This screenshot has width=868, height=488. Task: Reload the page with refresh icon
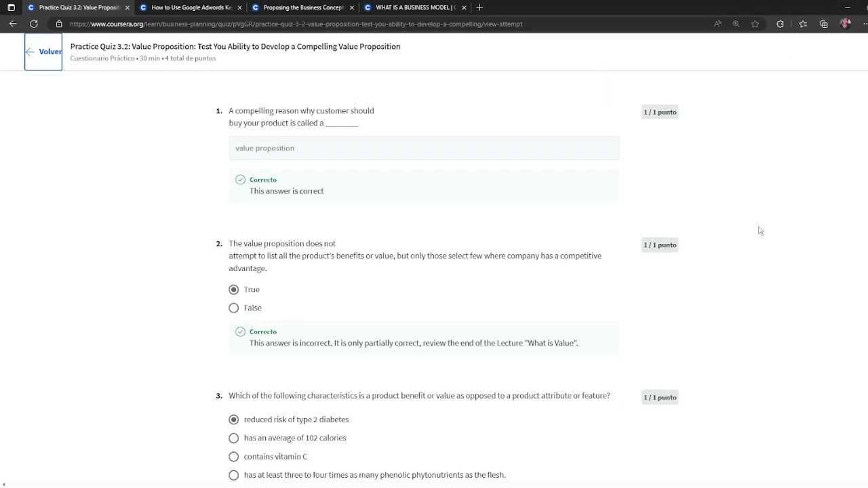pyautogui.click(x=33, y=24)
